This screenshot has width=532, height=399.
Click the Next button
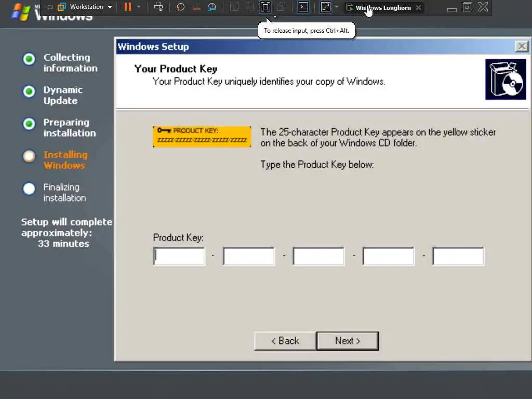click(x=348, y=341)
